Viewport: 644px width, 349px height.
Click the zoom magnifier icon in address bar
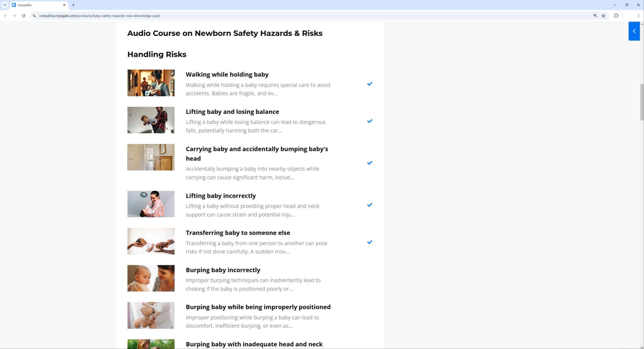tap(595, 16)
